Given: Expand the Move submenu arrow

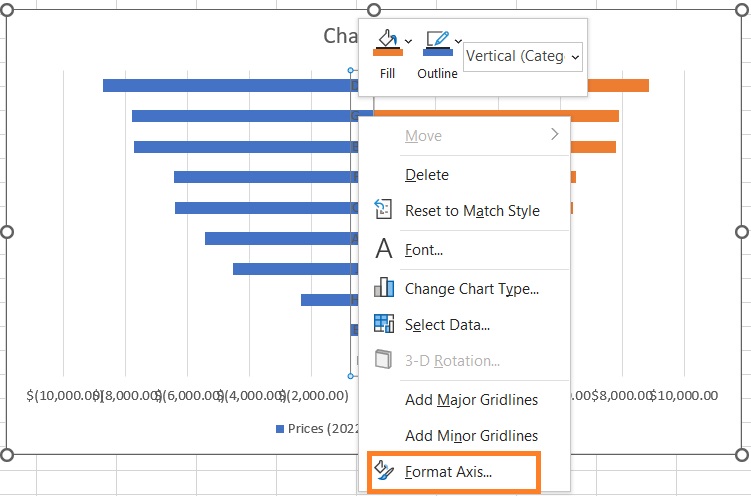Looking at the screenshot, I should pyautogui.click(x=555, y=134).
